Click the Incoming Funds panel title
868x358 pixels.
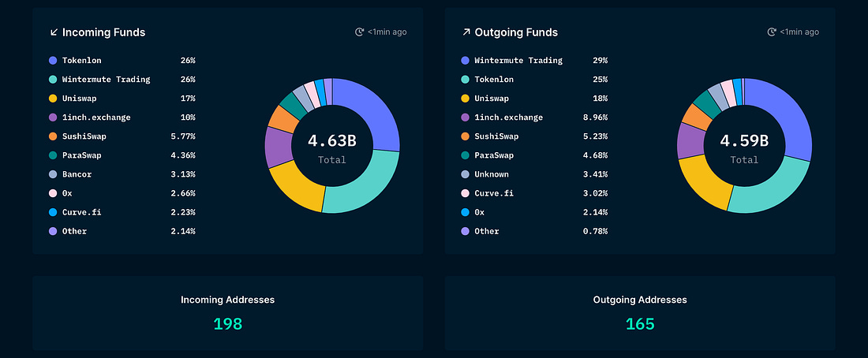(x=103, y=32)
